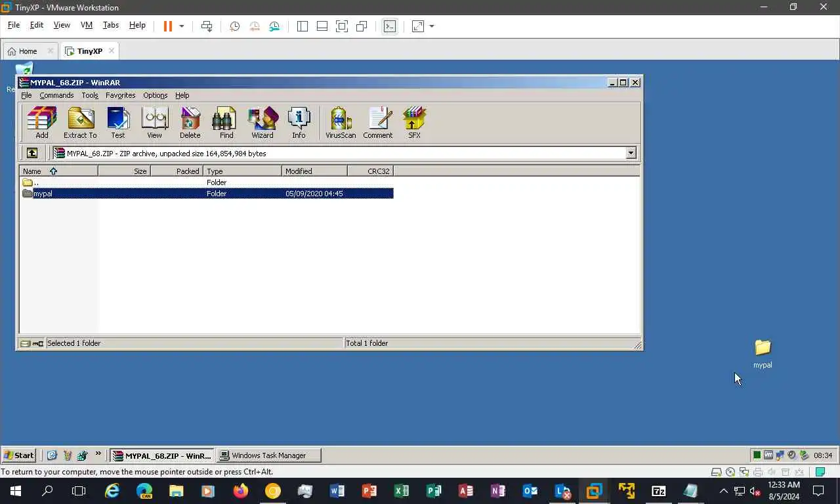Open Microsoft Word from Windows taskbar
The image size is (840, 504).
[x=337, y=491]
